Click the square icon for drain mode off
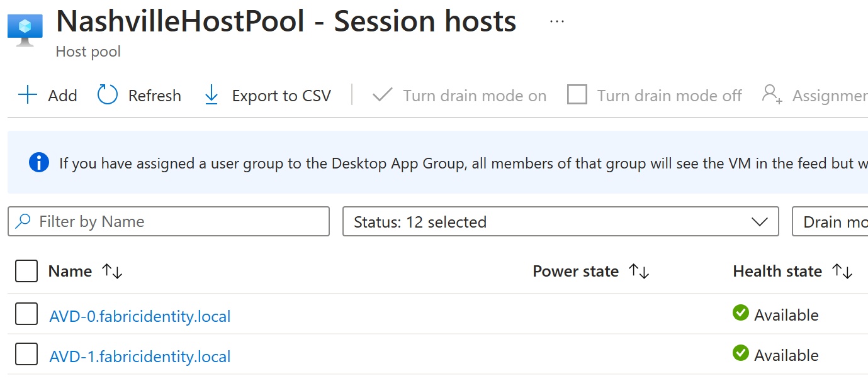Image resolution: width=868 pixels, height=386 pixels. click(x=577, y=95)
